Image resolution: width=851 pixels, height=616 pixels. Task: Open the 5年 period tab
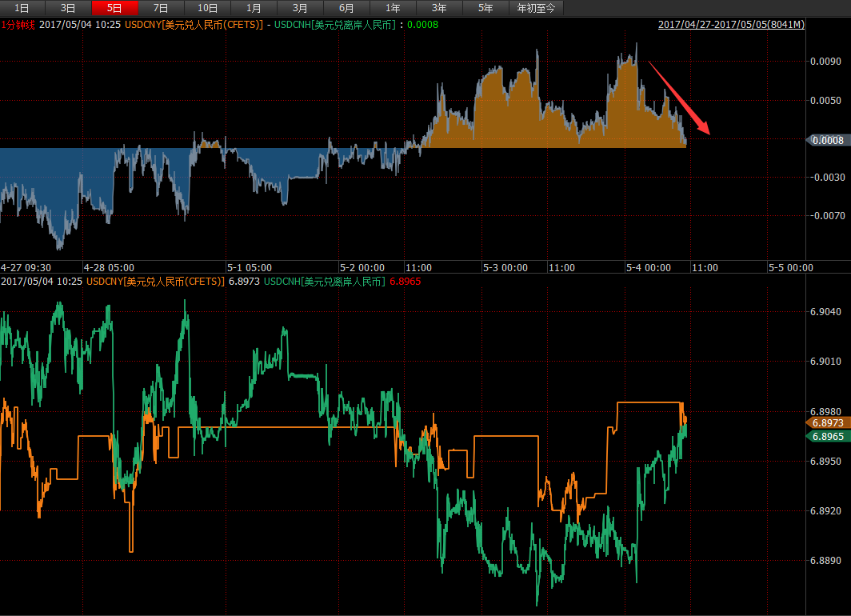[x=485, y=8]
